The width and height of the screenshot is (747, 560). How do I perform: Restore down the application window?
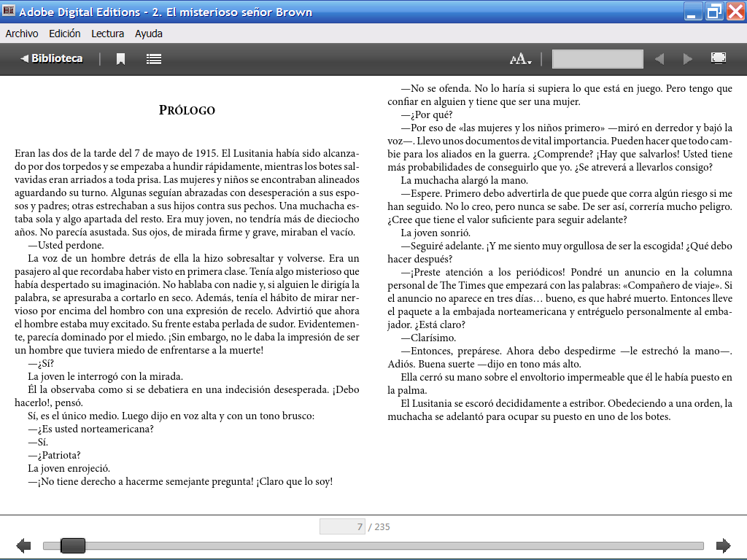coord(714,12)
